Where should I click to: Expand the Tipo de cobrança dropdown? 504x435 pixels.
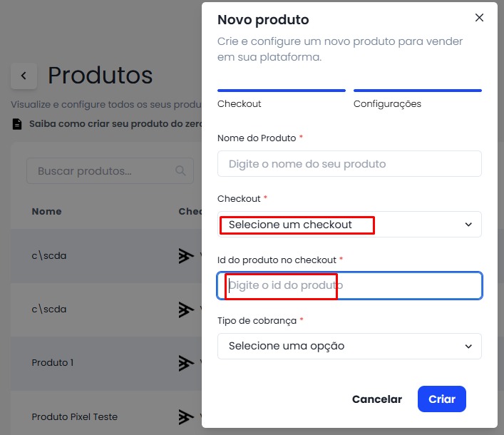click(349, 347)
